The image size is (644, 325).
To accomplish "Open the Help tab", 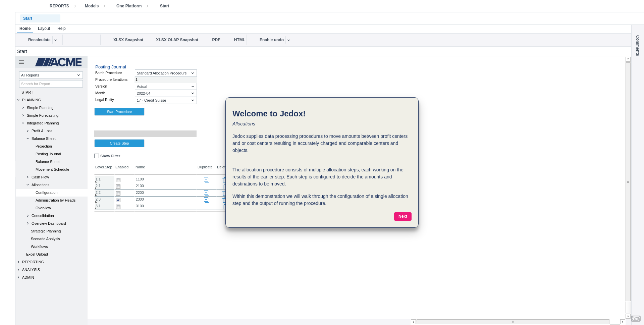I will click(61, 29).
